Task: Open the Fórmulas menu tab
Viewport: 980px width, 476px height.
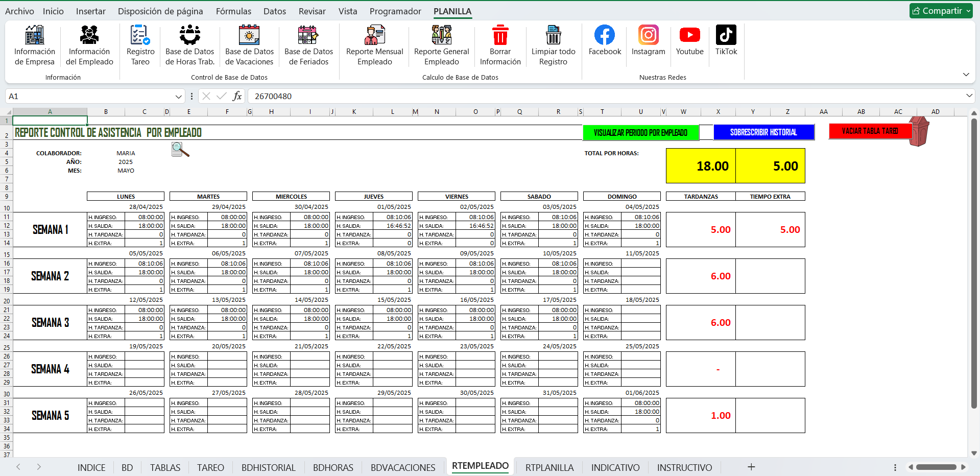Action: (x=233, y=11)
